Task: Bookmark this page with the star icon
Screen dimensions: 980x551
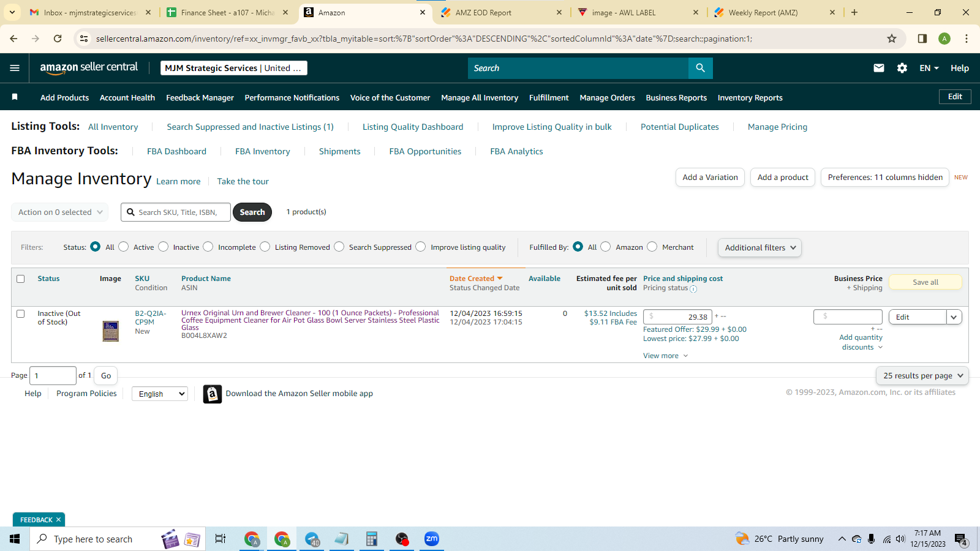Action: coord(892,39)
